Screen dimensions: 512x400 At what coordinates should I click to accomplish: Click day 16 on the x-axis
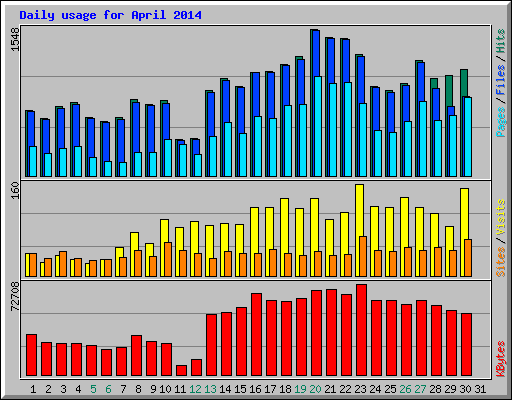[x=255, y=389]
